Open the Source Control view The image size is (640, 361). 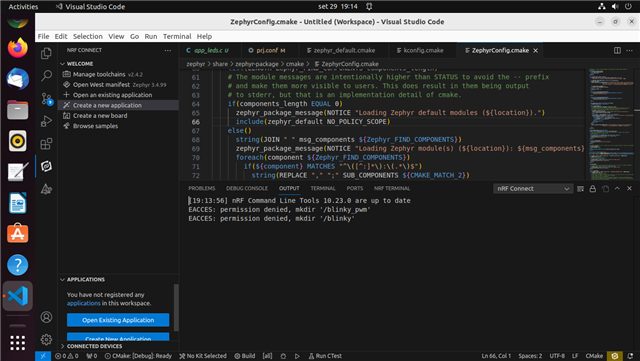point(46,98)
